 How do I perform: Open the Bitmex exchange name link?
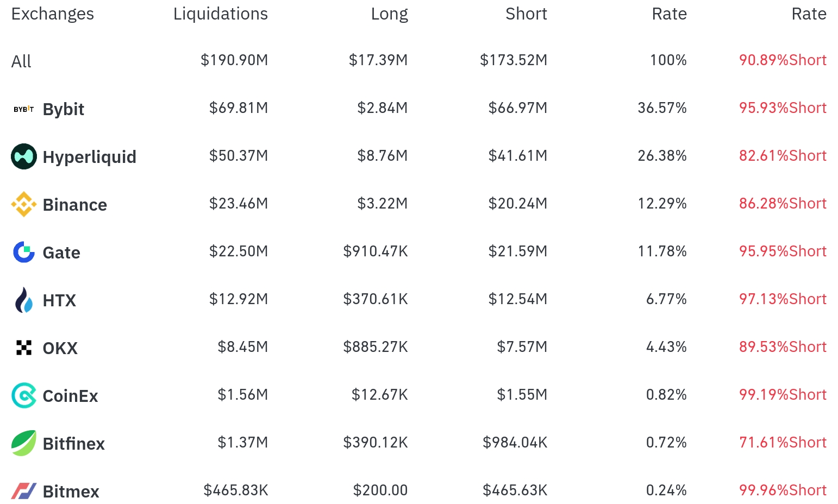(71, 492)
